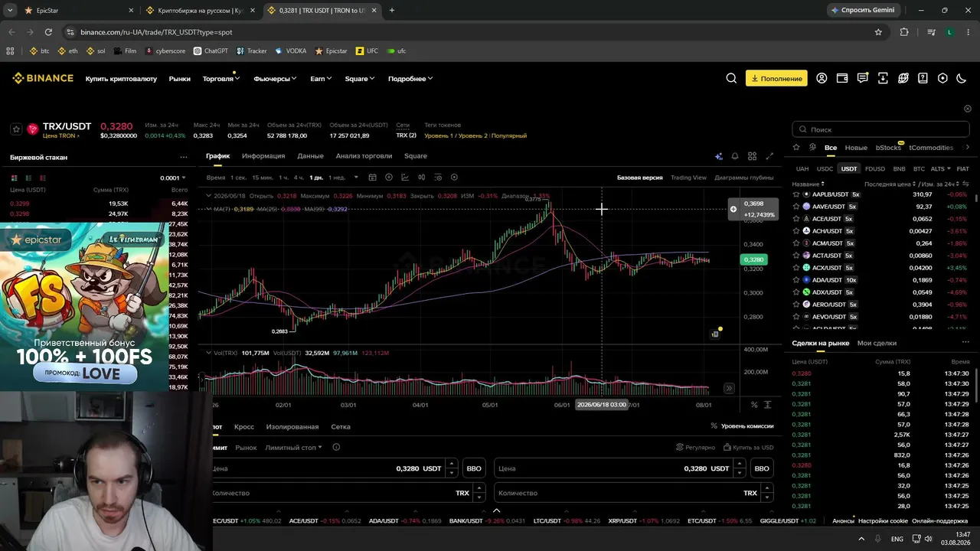This screenshot has width=980, height=551.
Task: Collapse the Vol(TRX) indicator chevron
Action: pyautogui.click(x=209, y=353)
